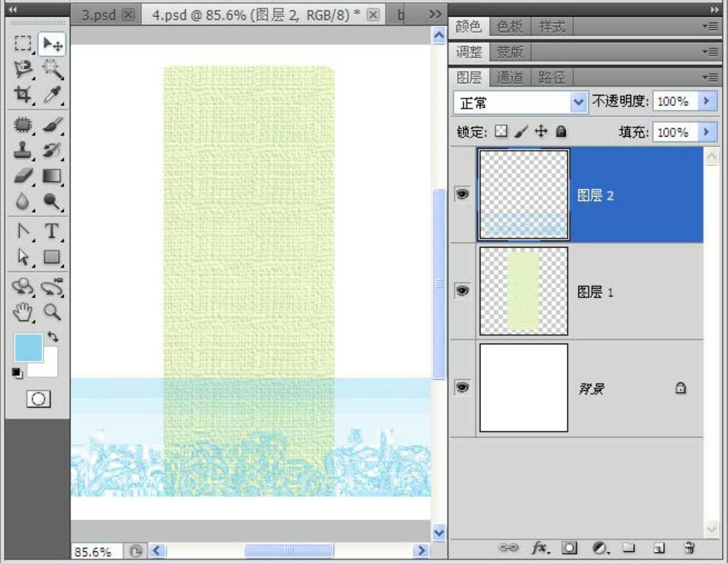
Task: Hide the 背景 layer eye icon
Action: (x=463, y=388)
